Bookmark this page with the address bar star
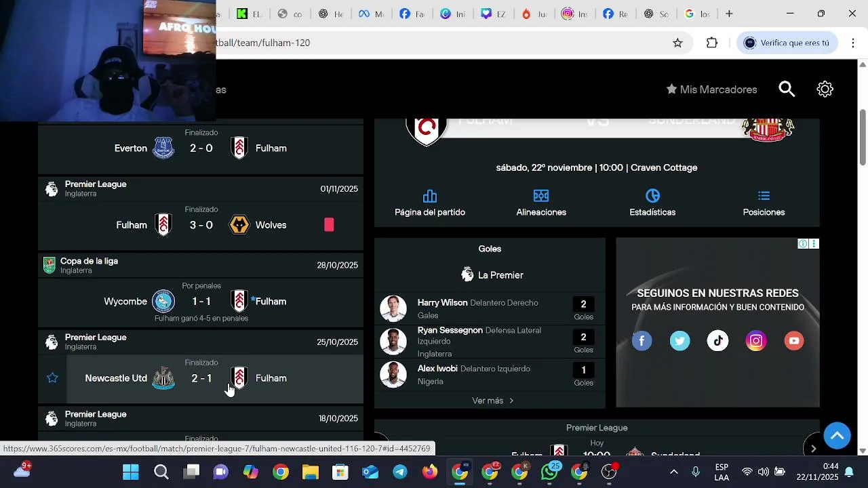Screen dimensions: 868x488 tap(677, 43)
